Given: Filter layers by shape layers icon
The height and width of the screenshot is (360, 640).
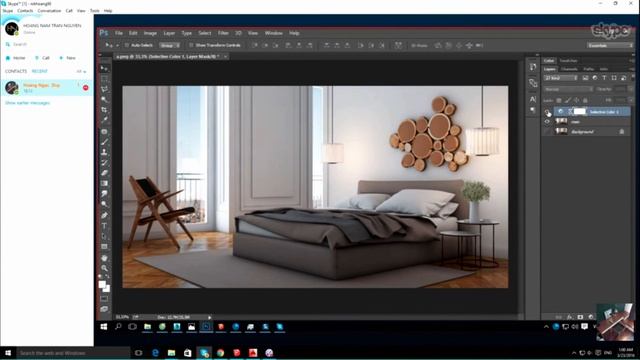Looking at the screenshot, I should click(x=614, y=78).
